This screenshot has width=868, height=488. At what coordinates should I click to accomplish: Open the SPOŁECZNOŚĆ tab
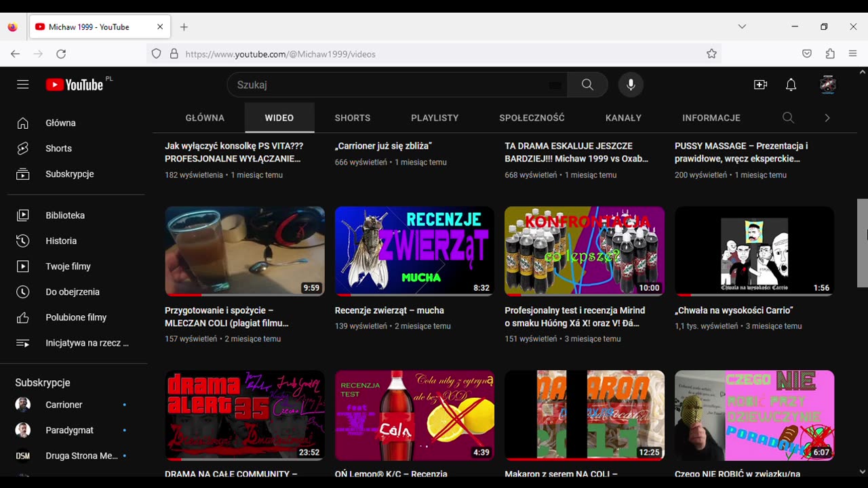tap(532, 118)
